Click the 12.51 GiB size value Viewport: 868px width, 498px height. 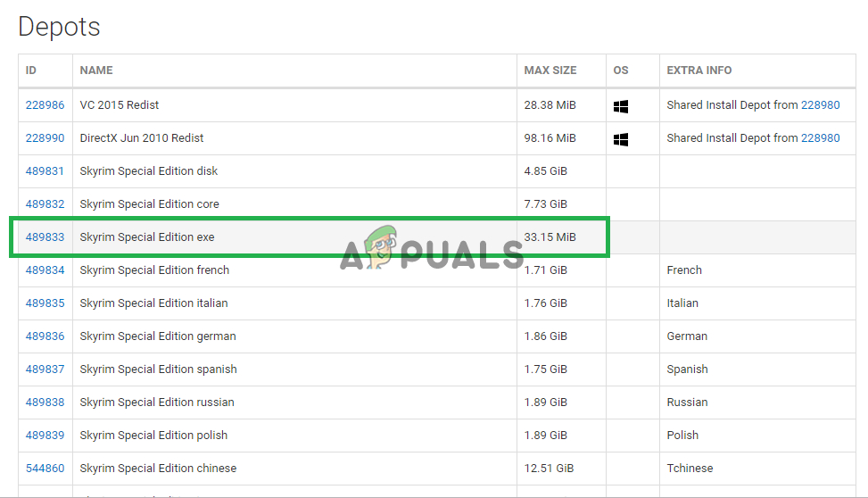coord(550,468)
